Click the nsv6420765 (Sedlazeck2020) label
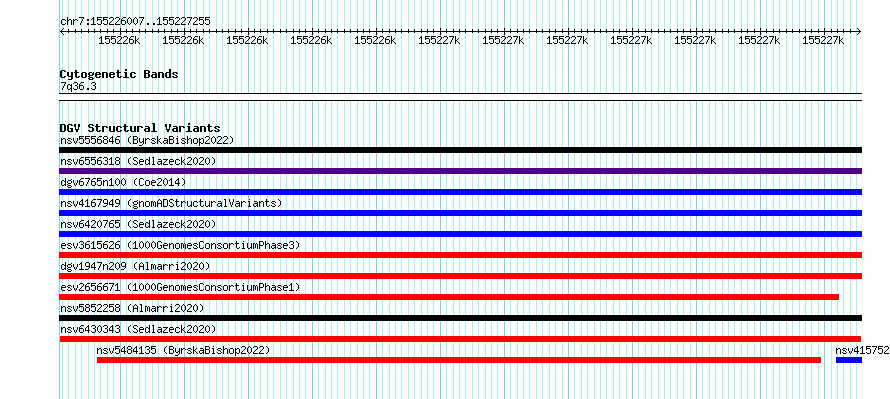This screenshot has width=890, height=399. pyautogui.click(x=138, y=224)
